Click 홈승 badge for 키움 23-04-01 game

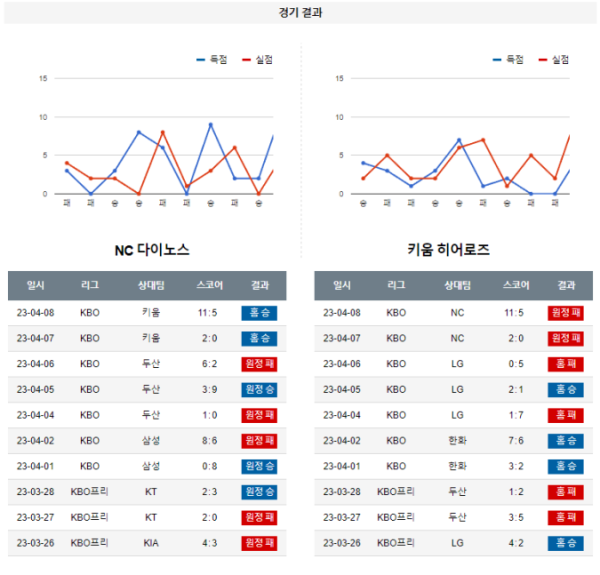point(566,466)
